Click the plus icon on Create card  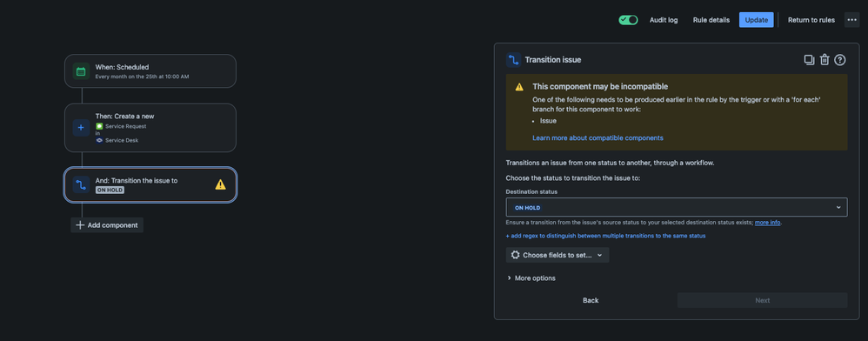point(81,127)
